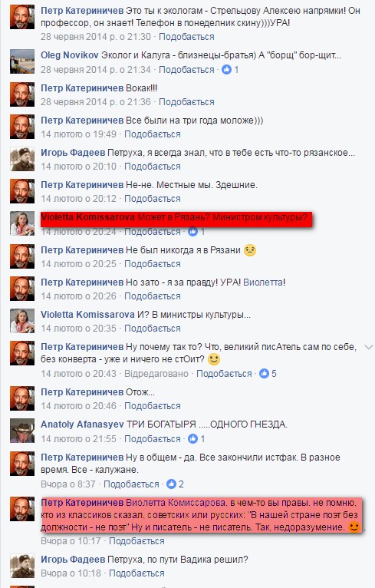Image resolution: width=375 pixels, height=588 pixels.
Task: Click 'Подобається' under 'Вокак!!!' comment
Action: click(x=186, y=102)
